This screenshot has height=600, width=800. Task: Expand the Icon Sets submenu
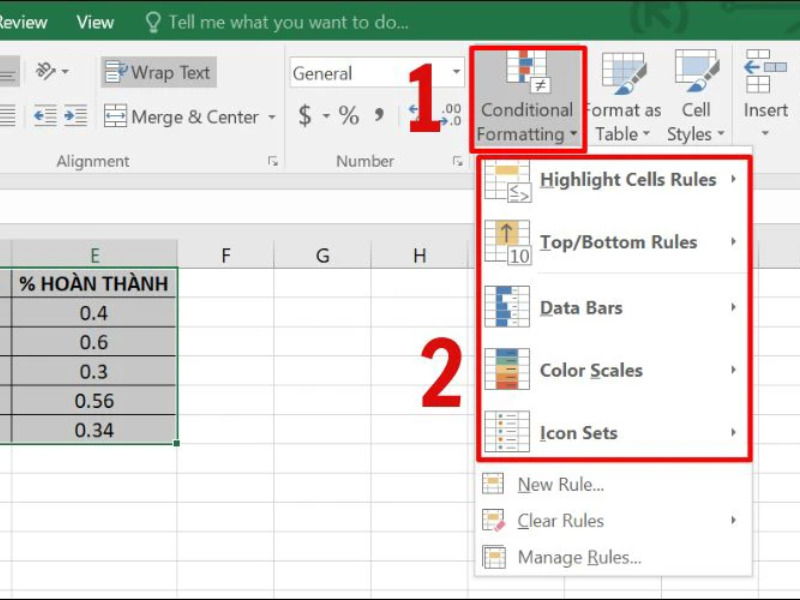pyautogui.click(x=733, y=432)
